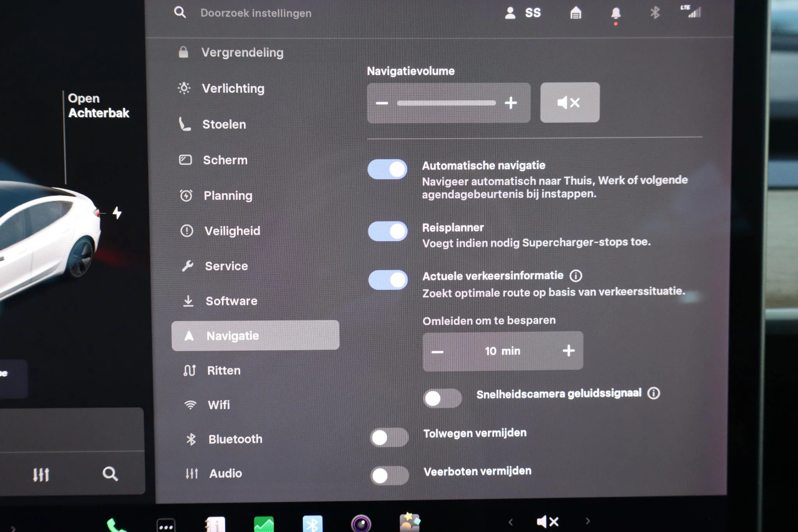Open the all apps three-dots launcher
Screen dimensions: 798x532
[166, 526]
